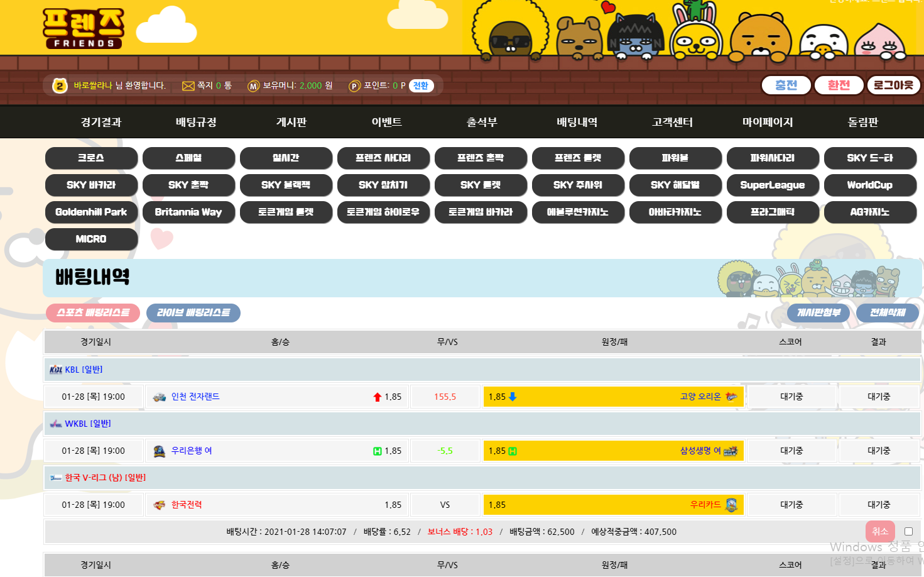Switch to 스포츠 배팅리스트 tab
This screenshot has height=577, width=924.
pos(93,312)
